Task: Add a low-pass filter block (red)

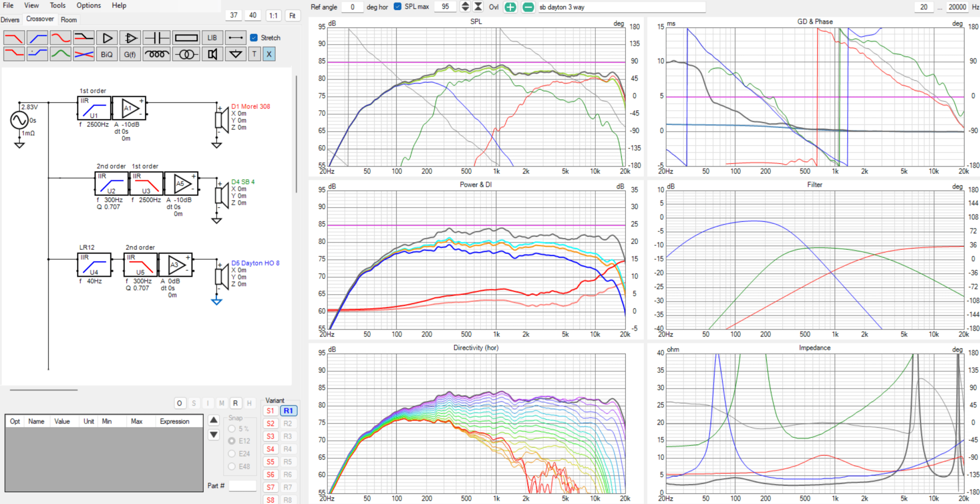Action: coord(14,37)
